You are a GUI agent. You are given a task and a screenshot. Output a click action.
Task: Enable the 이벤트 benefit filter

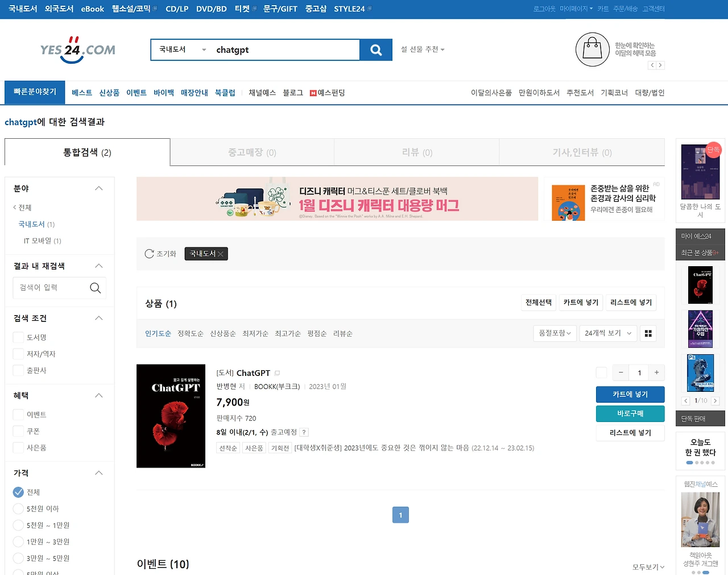(x=18, y=415)
